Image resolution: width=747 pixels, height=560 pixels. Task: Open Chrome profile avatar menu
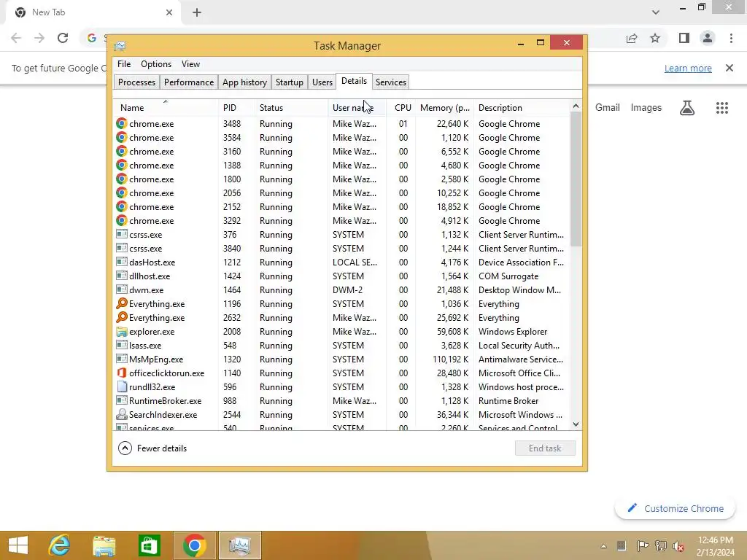click(x=708, y=38)
